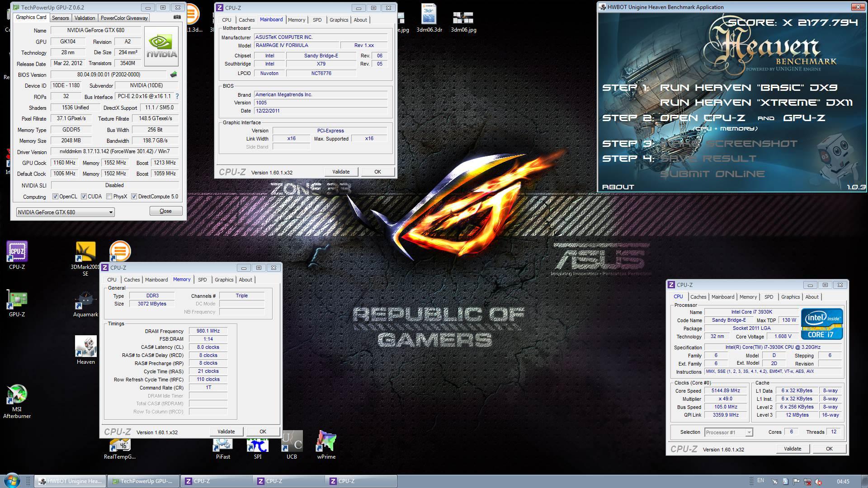The width and height of the screenshot is (868, 488).
Task: Click Validate in Memory CPU-Z window
Action: point(226,432)
